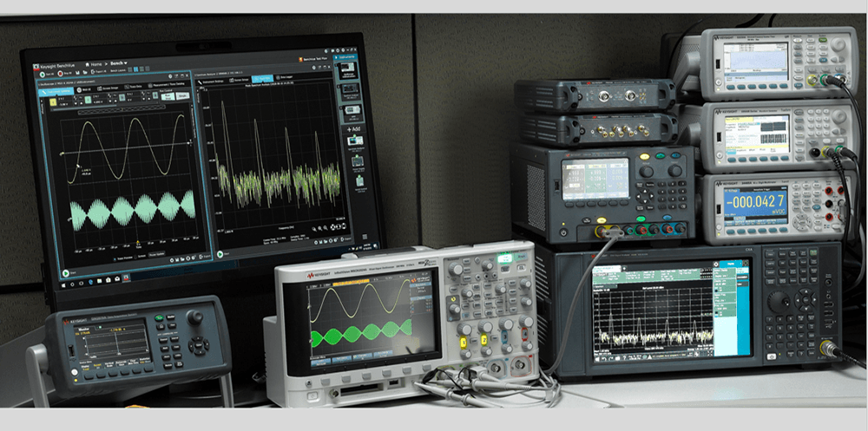Viewport: 868px width, 431px height.
Task: Open the oscilloscope Screen Image tab
Action: click(x=108, y=88)
